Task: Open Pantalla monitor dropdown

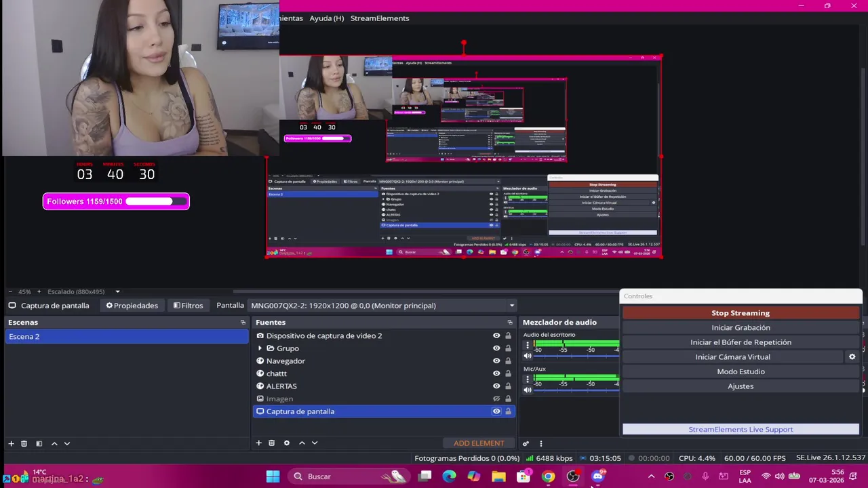Action: click(x=383, y=306)
